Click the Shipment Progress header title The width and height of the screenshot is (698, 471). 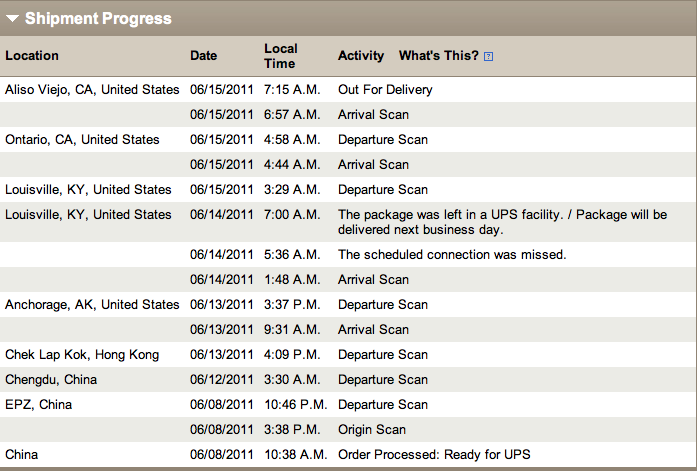98,18
